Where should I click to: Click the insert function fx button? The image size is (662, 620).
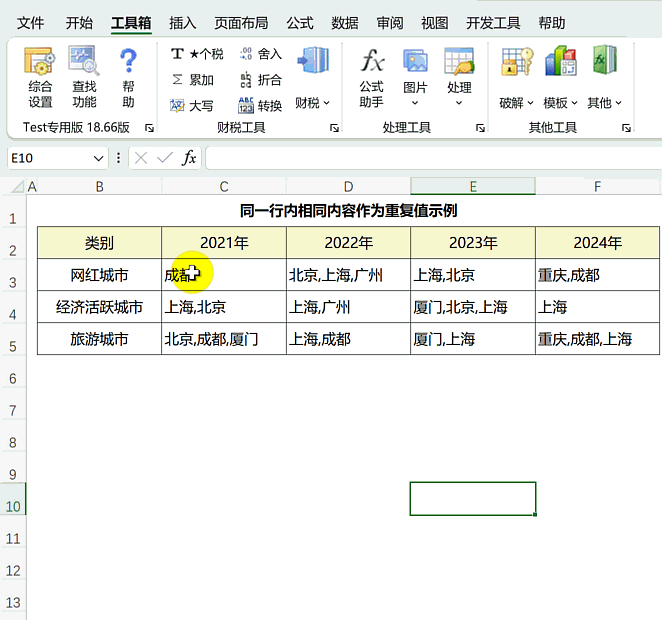[x=189, y=158]
